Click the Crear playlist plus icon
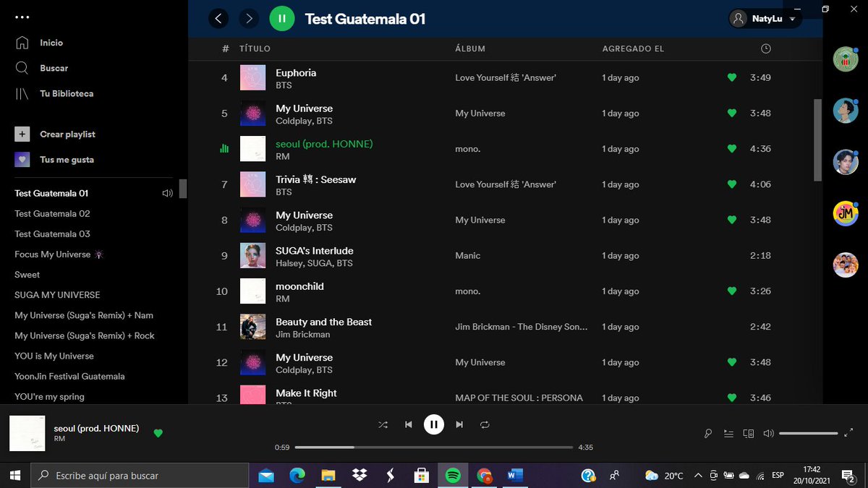Viewport: 868px width, 488px height. point(22,134)
